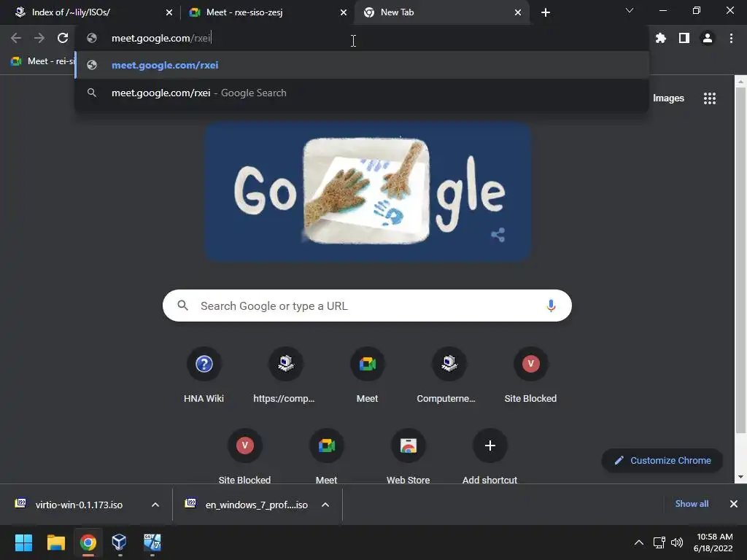
Task: Click Chrome icon in taskbar
Action: click(88, 542)
